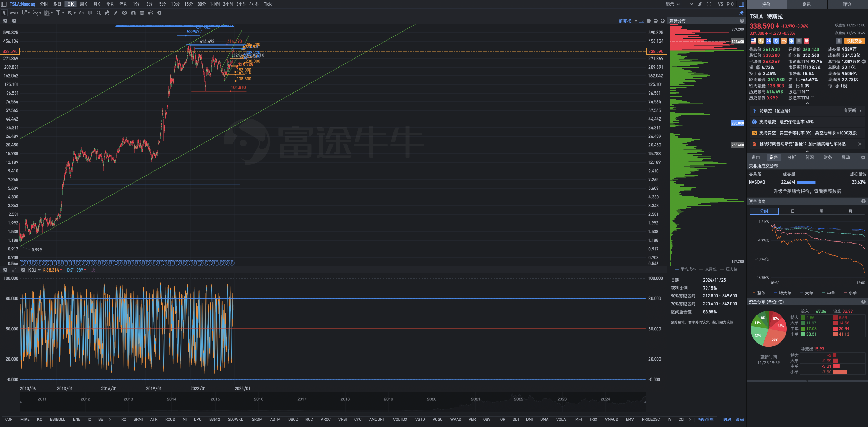Viewport: 868px width, 427px height.
Task: Click the F10 company info button
Action: pos(730,4)
